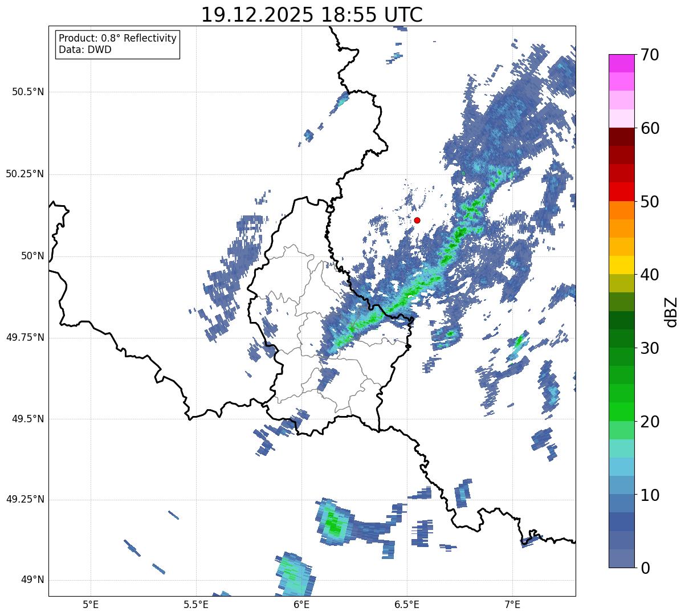The height and width of the screenshot is (616, 685).
Task: Click the colorbar tick label 20
Action: [650, 422]
